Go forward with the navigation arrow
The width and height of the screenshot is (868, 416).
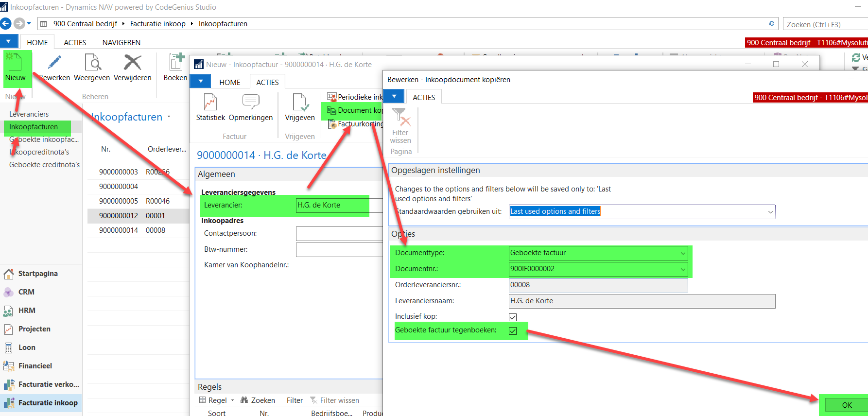pos(19,23)
